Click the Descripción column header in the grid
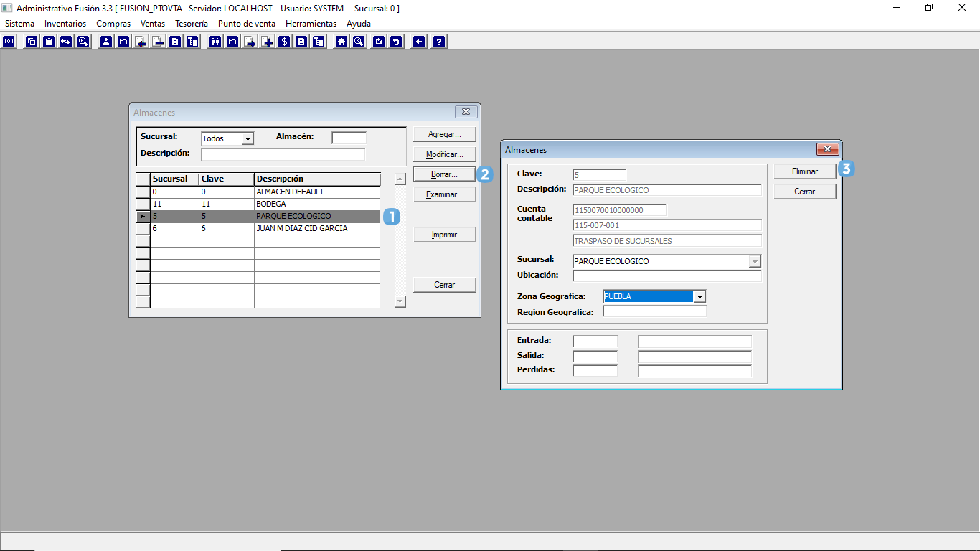 pos(318,179)
